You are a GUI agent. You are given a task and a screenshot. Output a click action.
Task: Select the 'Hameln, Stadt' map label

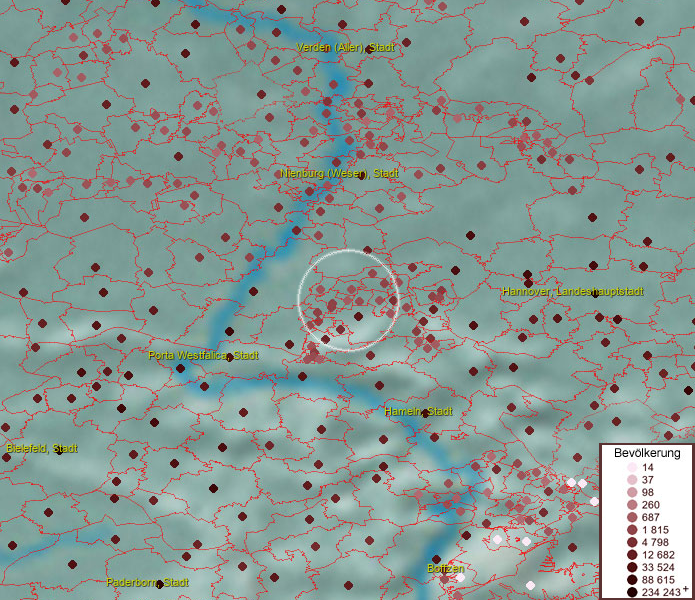point(418,411)
